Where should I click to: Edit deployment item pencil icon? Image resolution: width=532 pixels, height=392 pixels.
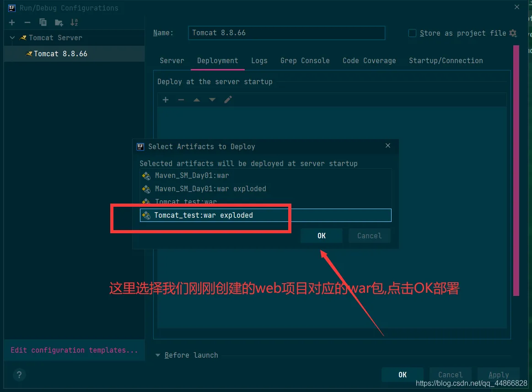228,99
